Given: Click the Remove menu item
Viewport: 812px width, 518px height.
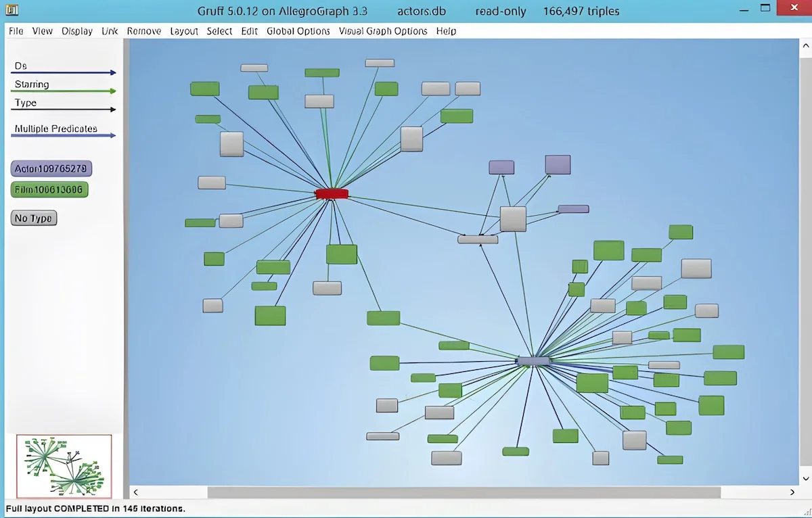Looking at the screenshot, I should (144, 31).
